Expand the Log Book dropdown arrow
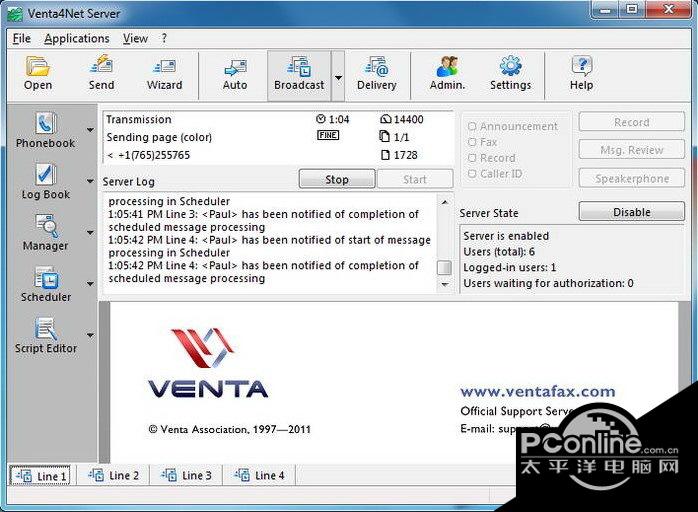The image size is (698, 512). click(90, 181)
